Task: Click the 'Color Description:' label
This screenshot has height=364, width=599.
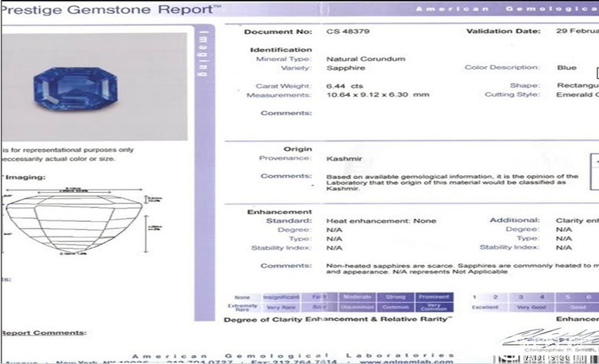Action: tap(502, 68)
